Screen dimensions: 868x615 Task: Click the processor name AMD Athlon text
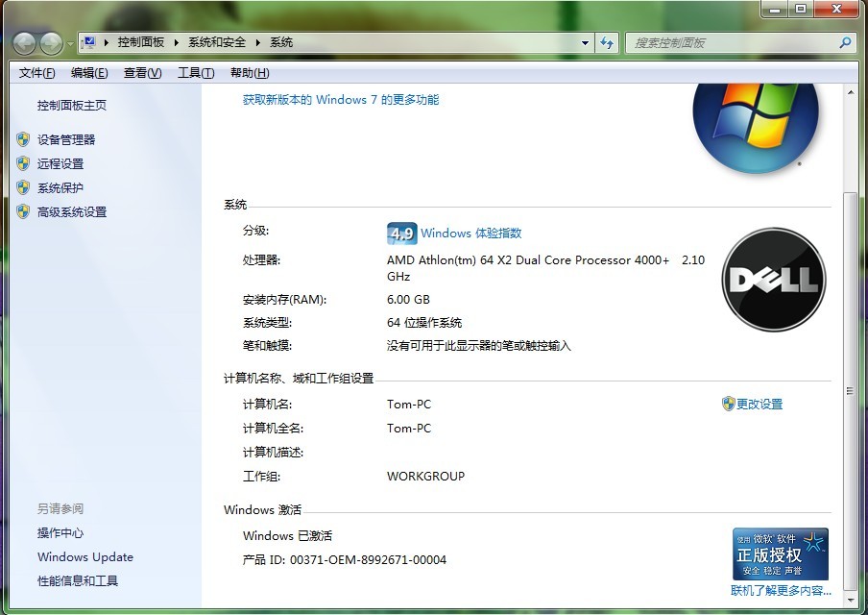pos(545,267)
